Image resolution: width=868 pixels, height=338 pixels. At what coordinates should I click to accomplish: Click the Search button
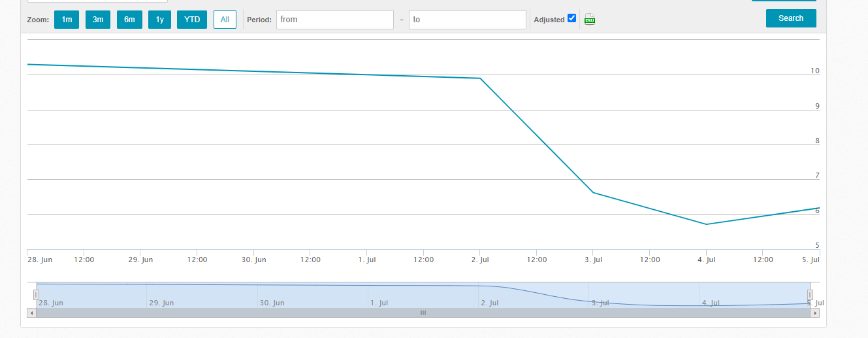pos(791,18)
